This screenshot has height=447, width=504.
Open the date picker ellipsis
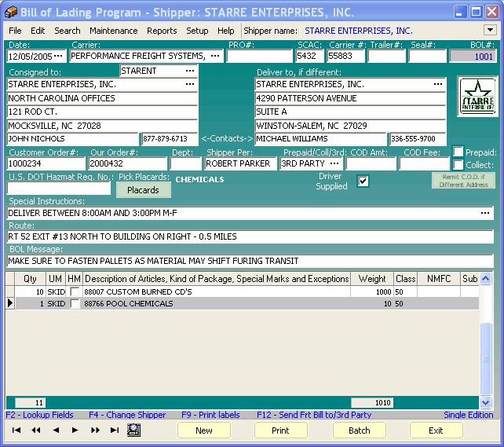point(58,56)
